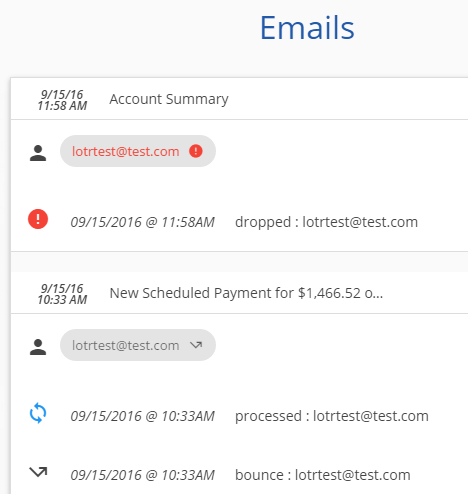Expand the New Scheduled Payment email row
Screen dimensions: 468x494
(239, 293)
